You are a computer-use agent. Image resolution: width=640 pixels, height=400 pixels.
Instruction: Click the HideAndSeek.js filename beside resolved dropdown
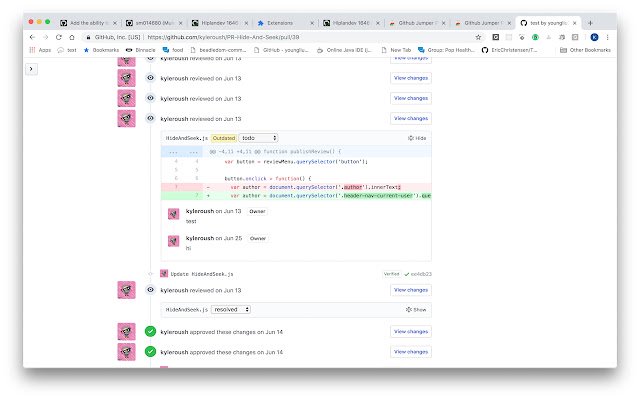187,309
